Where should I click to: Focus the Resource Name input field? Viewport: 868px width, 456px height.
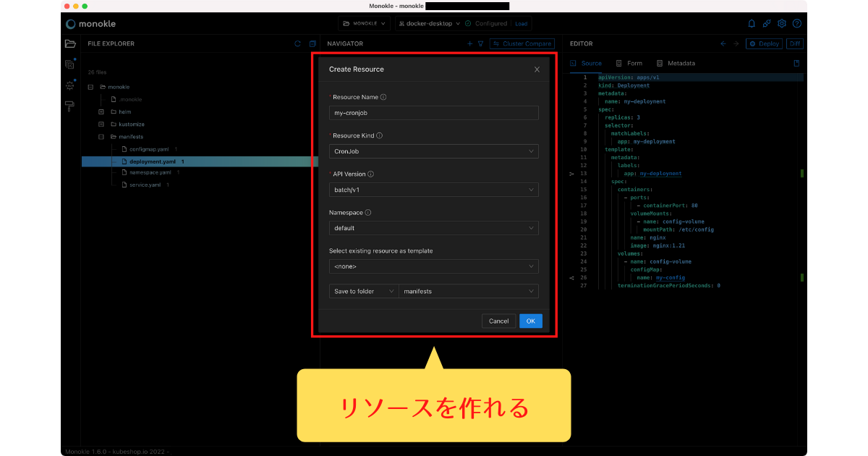[x=433, y=112]
